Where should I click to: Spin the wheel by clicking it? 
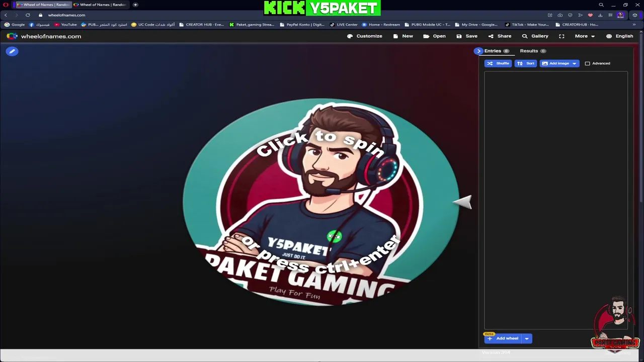coord(321,201)
